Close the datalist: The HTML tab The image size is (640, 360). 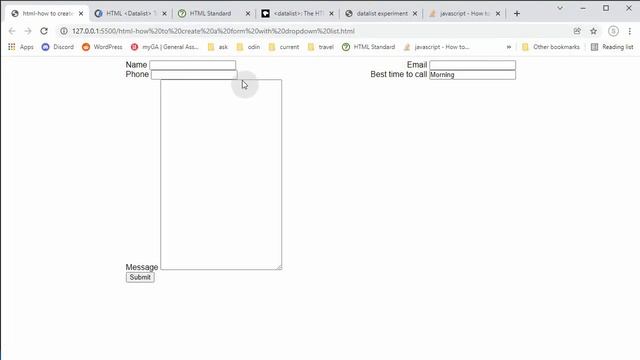[x=331, y=13]
